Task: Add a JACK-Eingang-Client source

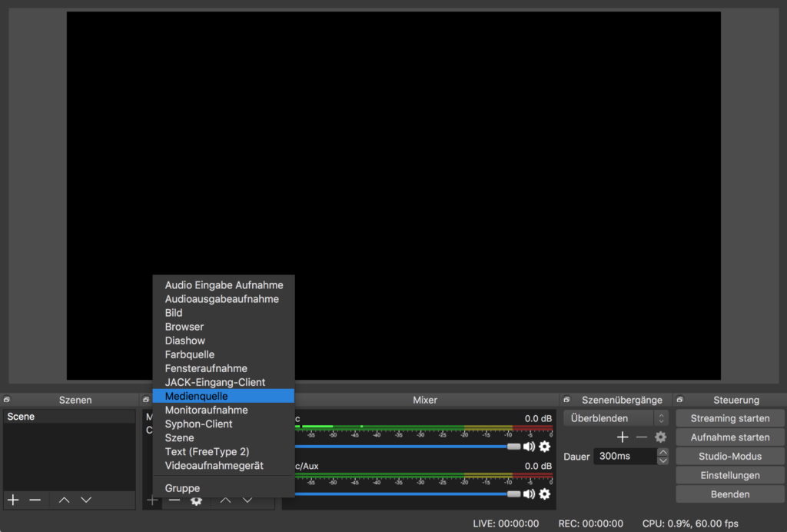Action: (x=224, y=382)
